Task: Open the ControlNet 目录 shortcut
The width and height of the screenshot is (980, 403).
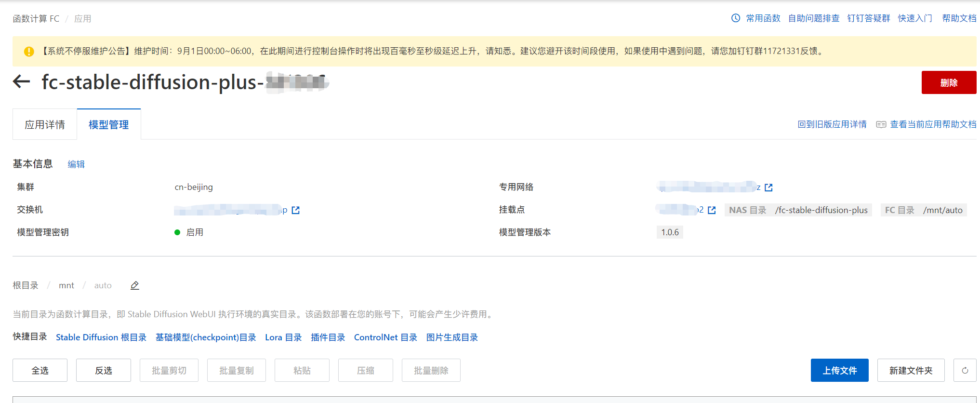Action: pos(385,337)
